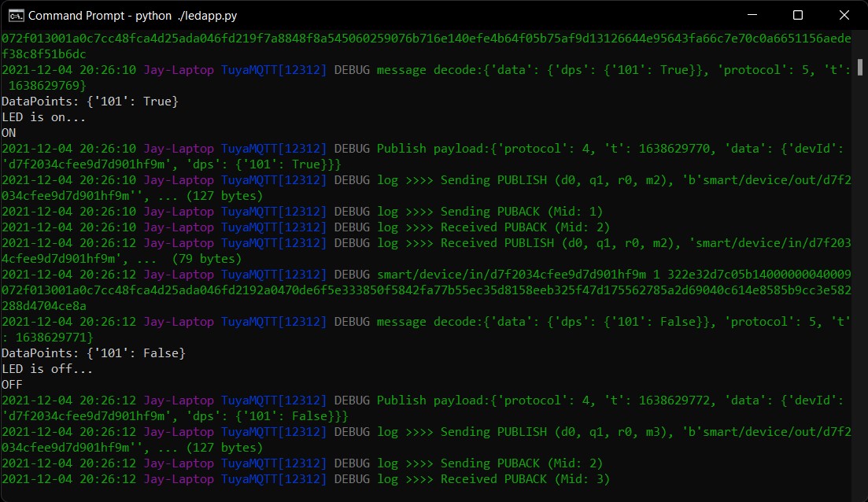Click 'Sending PUBACK (Mid: 2)' log text
Screen dimensions: 868x502
pyautogui.click(x=522, y=463)
